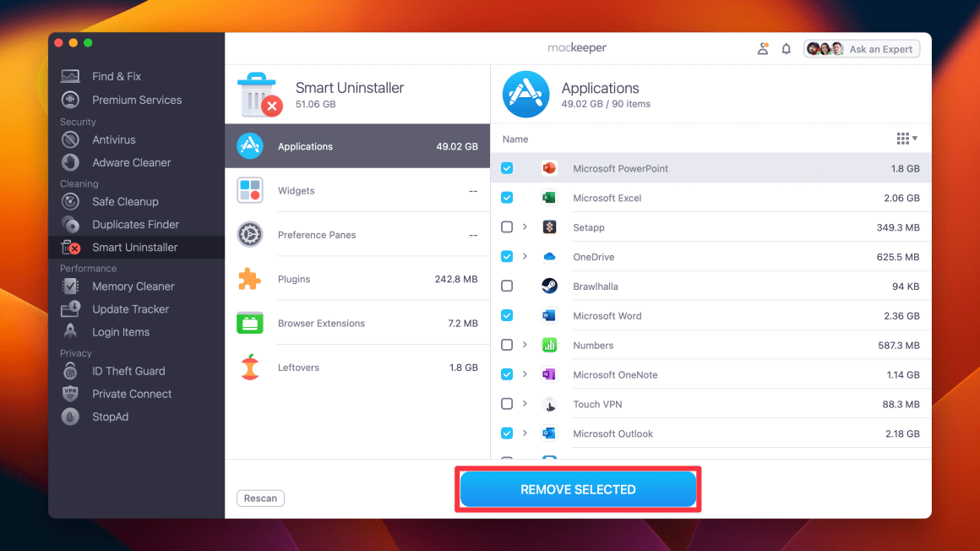Click the Rescan button

260,498
